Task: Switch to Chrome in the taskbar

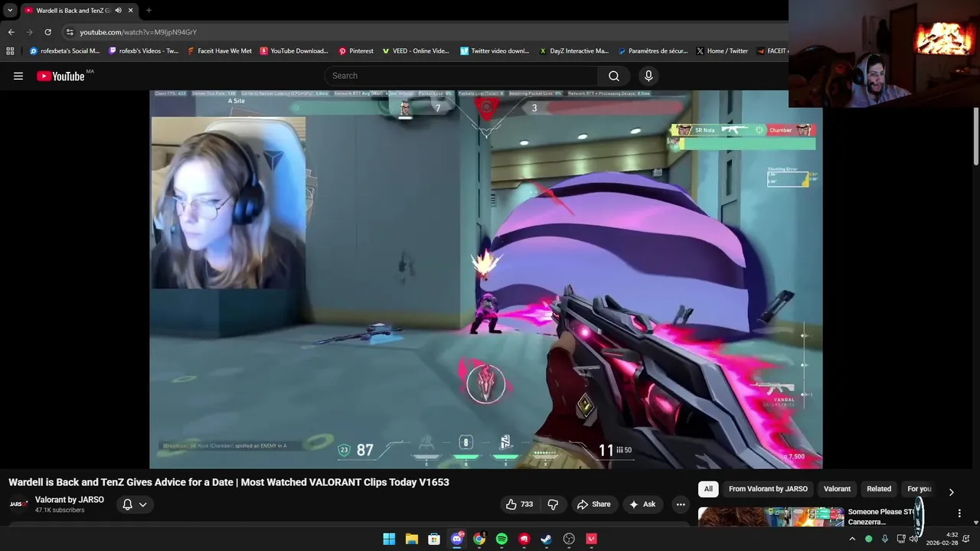Action: pos(479,539)
